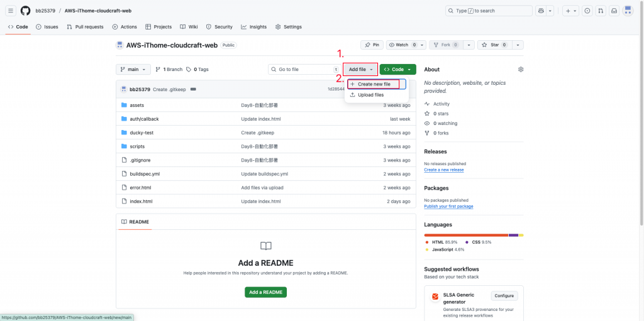This screenshot has height=321, width=644.
Task: Open the repository Settings tab
Action: tap(288, 26)
